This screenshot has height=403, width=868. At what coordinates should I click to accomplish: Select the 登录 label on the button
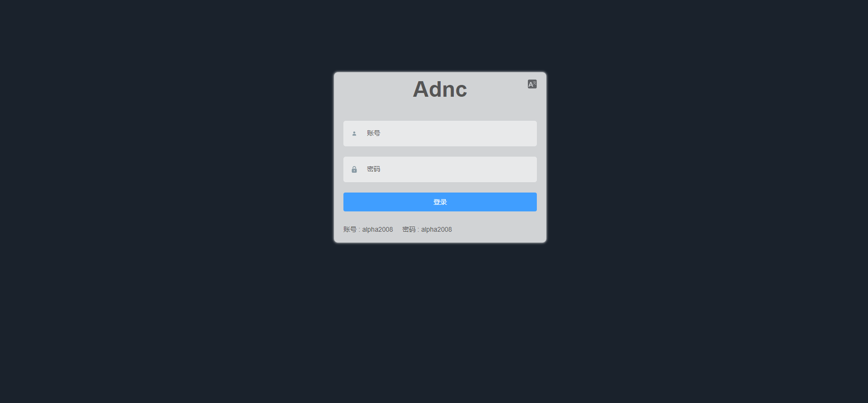(440, 202)
